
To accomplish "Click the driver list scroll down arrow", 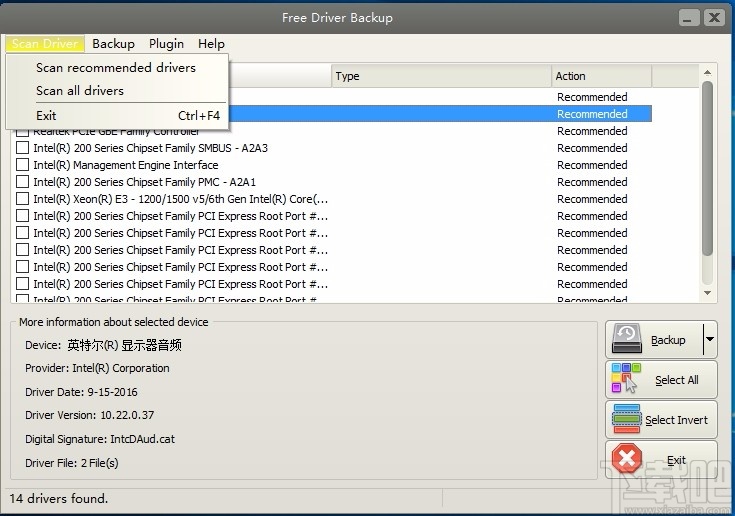I will click(x=707, y=293).
